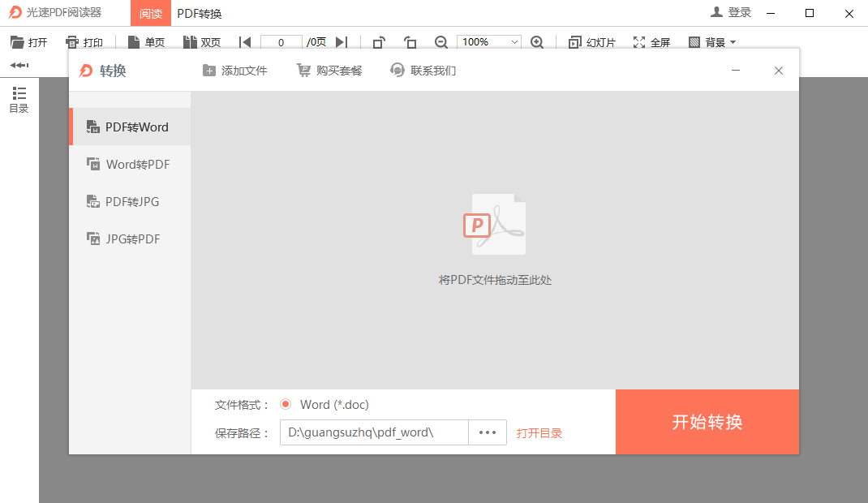Click the 打开目录 open directory link
868x503 pixels.
point(539,432)
